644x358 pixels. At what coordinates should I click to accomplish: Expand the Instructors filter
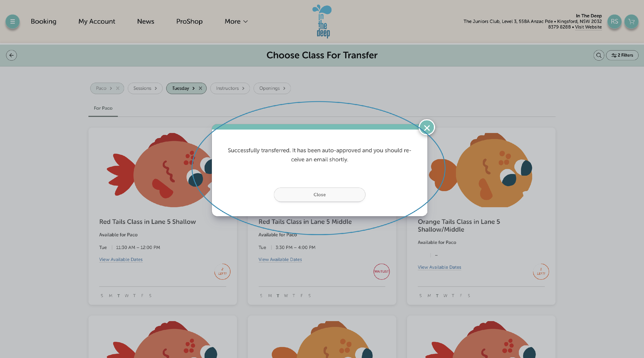coord(230,88)
